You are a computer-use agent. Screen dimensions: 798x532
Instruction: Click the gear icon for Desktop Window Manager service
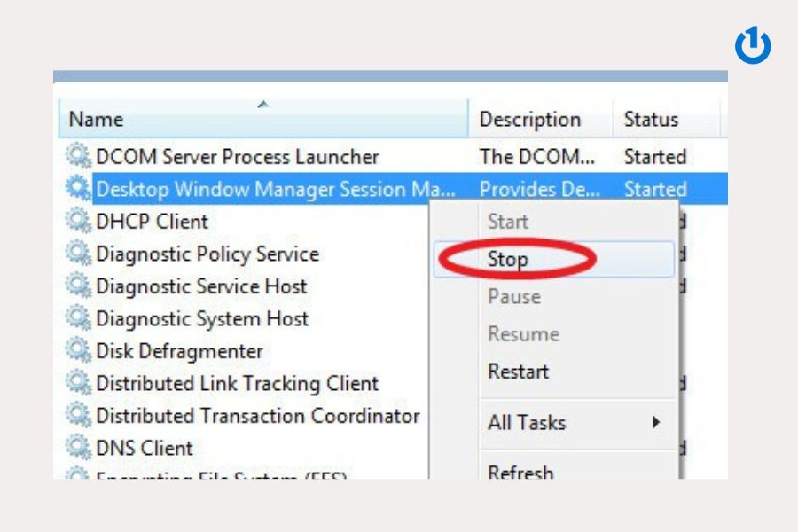pyautogui.click(x=78, y=189)
